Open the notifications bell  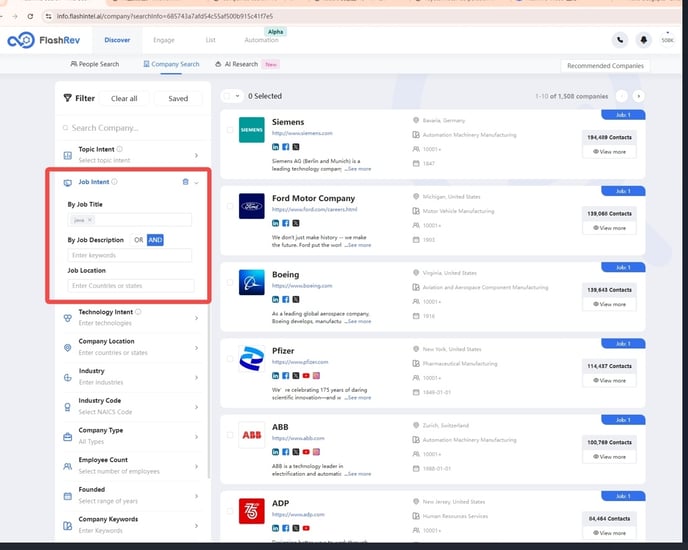pyautogui.click(x=644, y=40)
